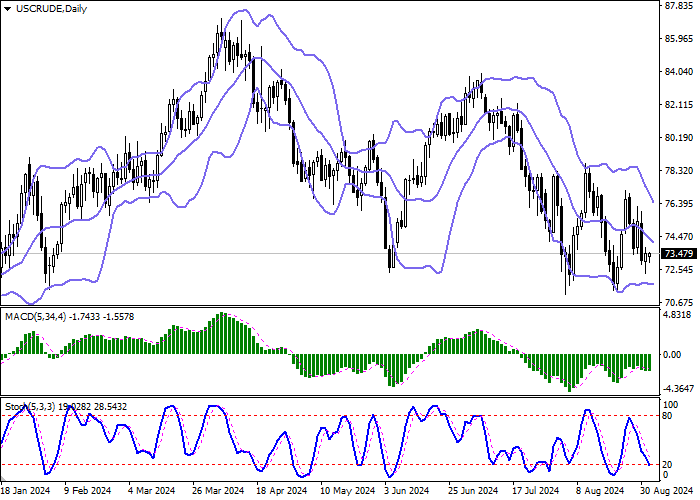This screenshot has height=500, width=700.
Task: Click the 72.545 price axis label
Action: click(679, 270)
